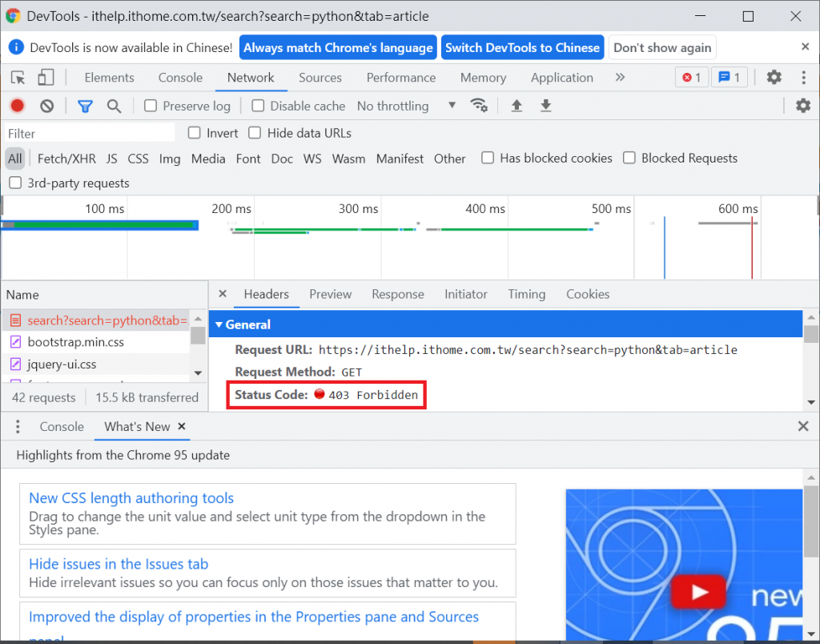
Task: Open the Memory tab
Action: point(483,78)
